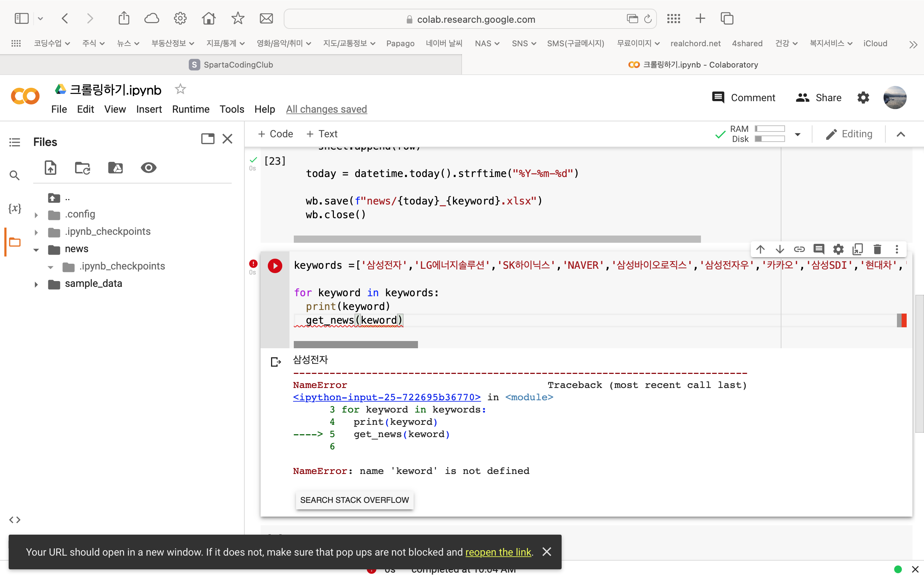Open the View menu
The height and width of the screenshot is (578, 924).
pyautogui.click(x=115, y=109)
